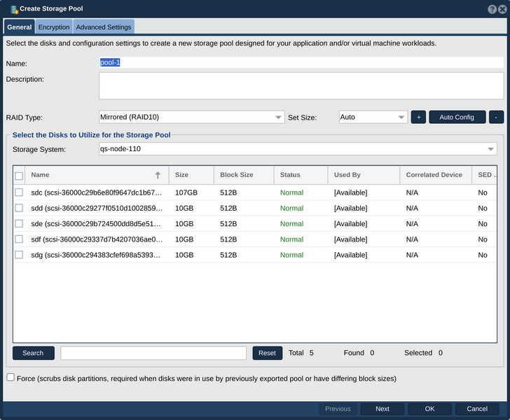Click the disk search input field
The height and width of the screenshot is (420, 510).
[x=153, y=353]
